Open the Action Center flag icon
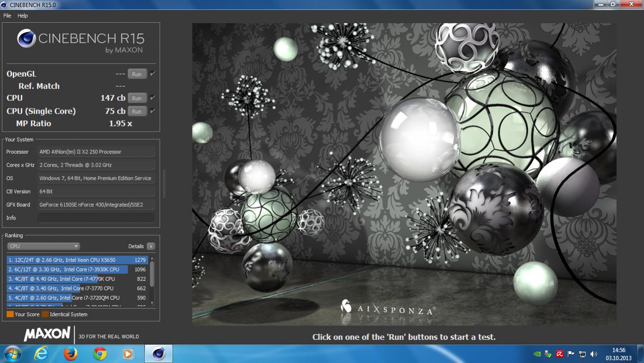 pos(571,354)
